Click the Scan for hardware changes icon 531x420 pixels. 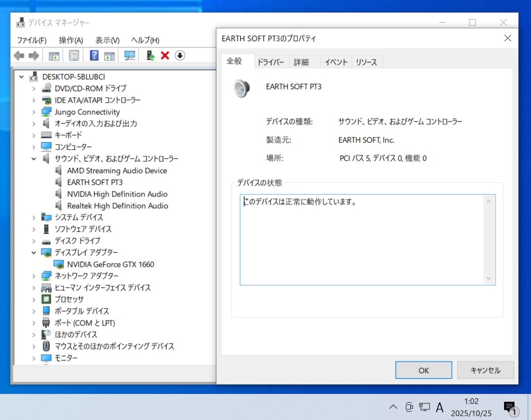[129, 55]
